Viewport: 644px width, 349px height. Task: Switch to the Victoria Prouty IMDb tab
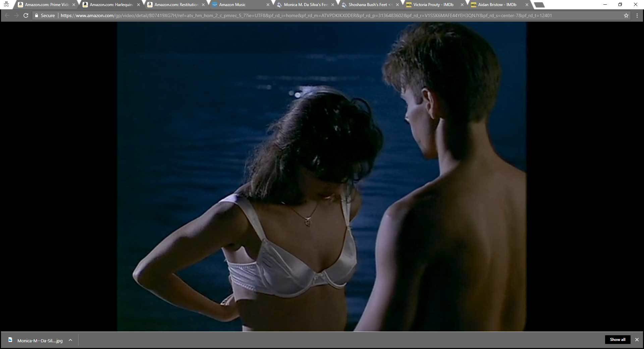pyautogui.click(x=433, y=5)
